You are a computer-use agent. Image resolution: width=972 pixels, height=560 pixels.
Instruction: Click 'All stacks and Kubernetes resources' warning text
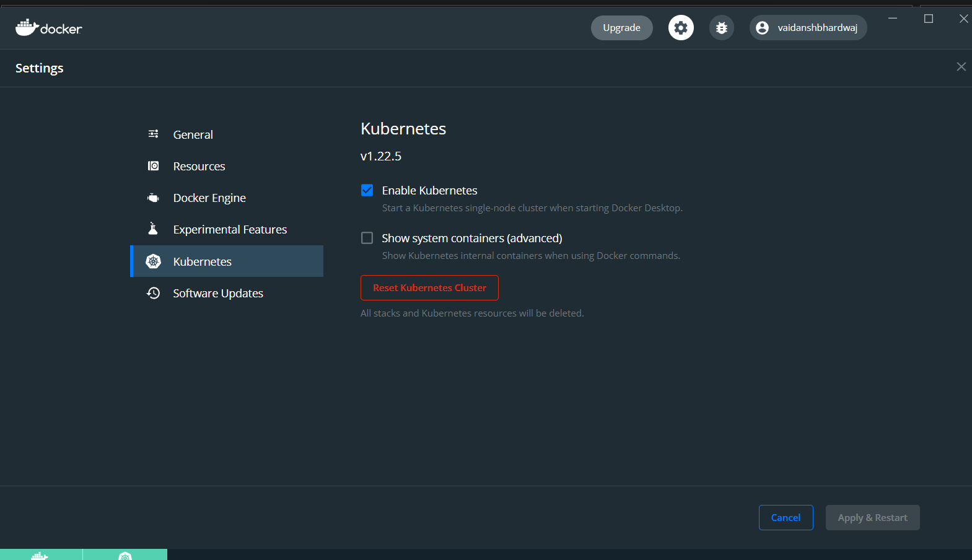click(x=472, y=313)
